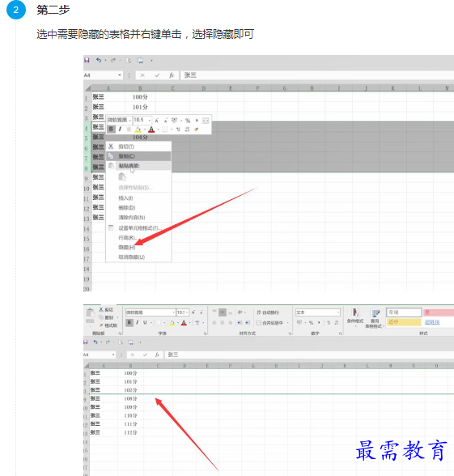Click the save icon in upper Excel toolbar
454x476 pixels.
87,60
